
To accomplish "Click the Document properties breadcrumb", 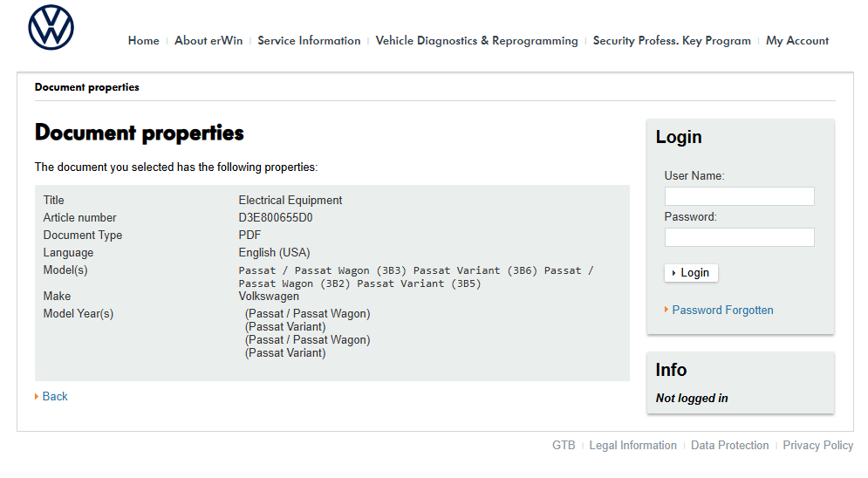I will click(x=87, y=87).
